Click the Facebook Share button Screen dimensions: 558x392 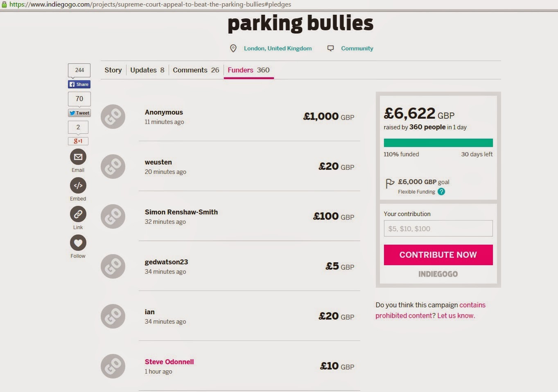click(79, 84)
